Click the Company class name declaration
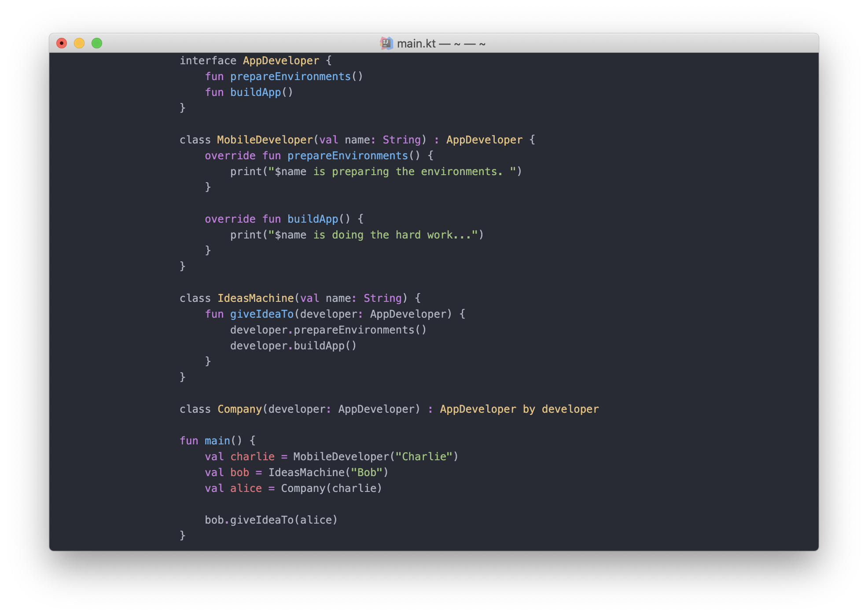 [x=239, y=409]
